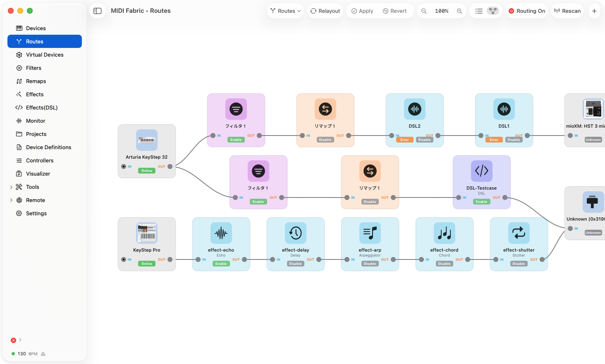Click the OUT port of effect-shutter node
The image size is (605, 364).
(x=542, y=259)
